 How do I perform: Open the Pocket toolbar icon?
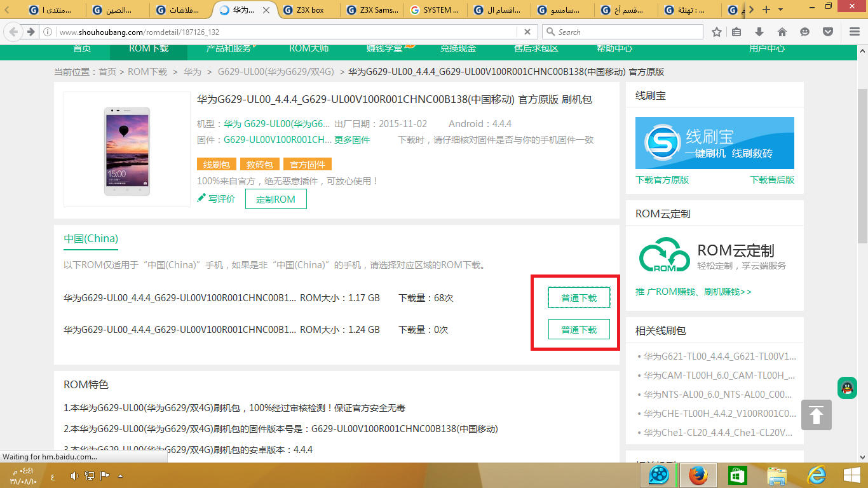[x=827, y=32]
